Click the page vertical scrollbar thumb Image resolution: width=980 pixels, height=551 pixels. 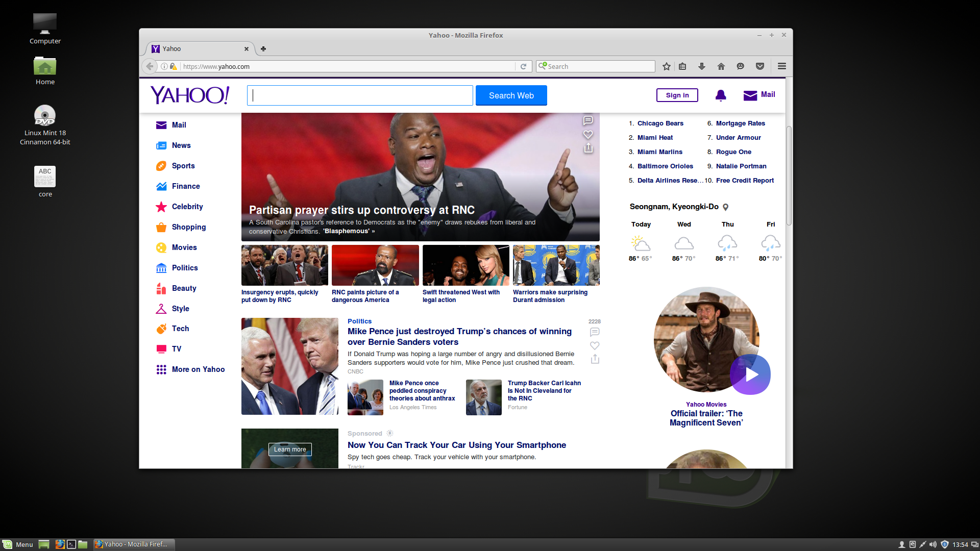789,175
